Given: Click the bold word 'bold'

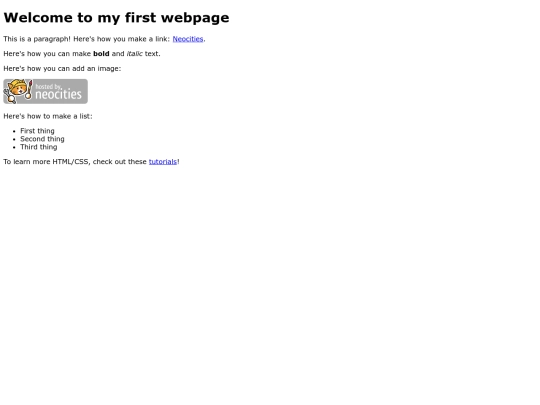Looking at the screenshot, I should click(101, 54).
